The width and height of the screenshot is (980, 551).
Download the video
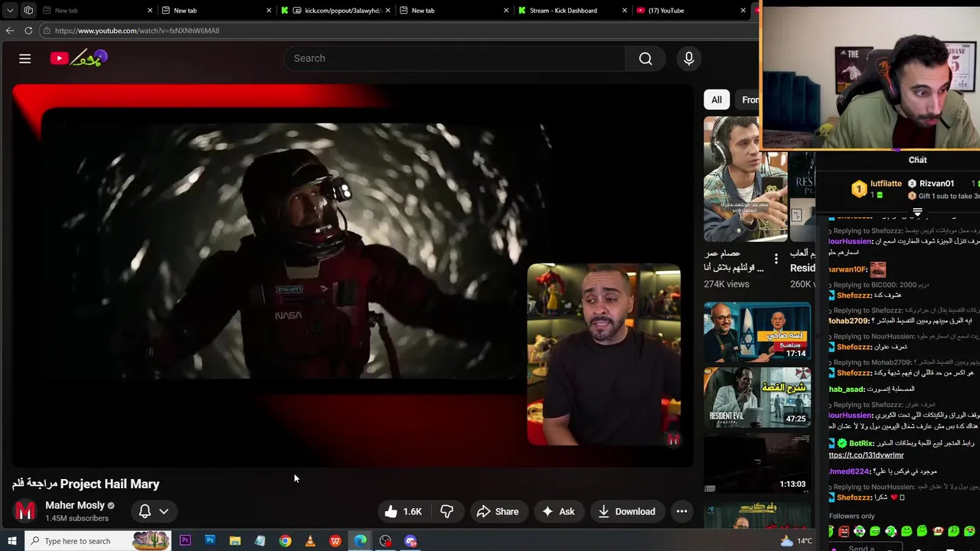point(626,511)
